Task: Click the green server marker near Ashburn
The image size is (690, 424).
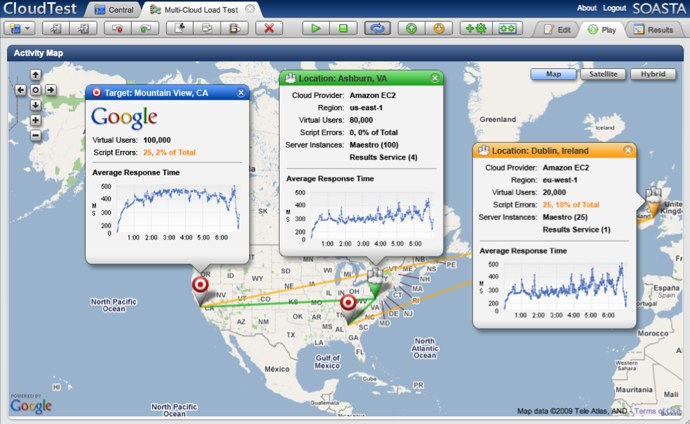Action: coord(374,281)
